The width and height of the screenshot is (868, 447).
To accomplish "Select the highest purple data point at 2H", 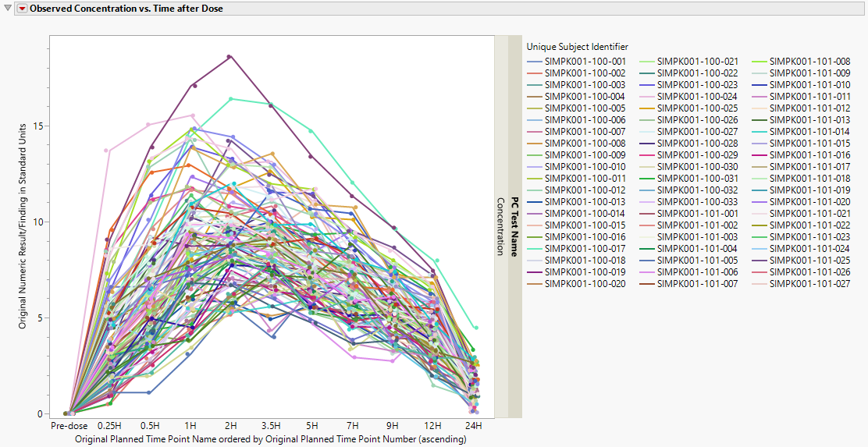I will (x=229, y=56).
